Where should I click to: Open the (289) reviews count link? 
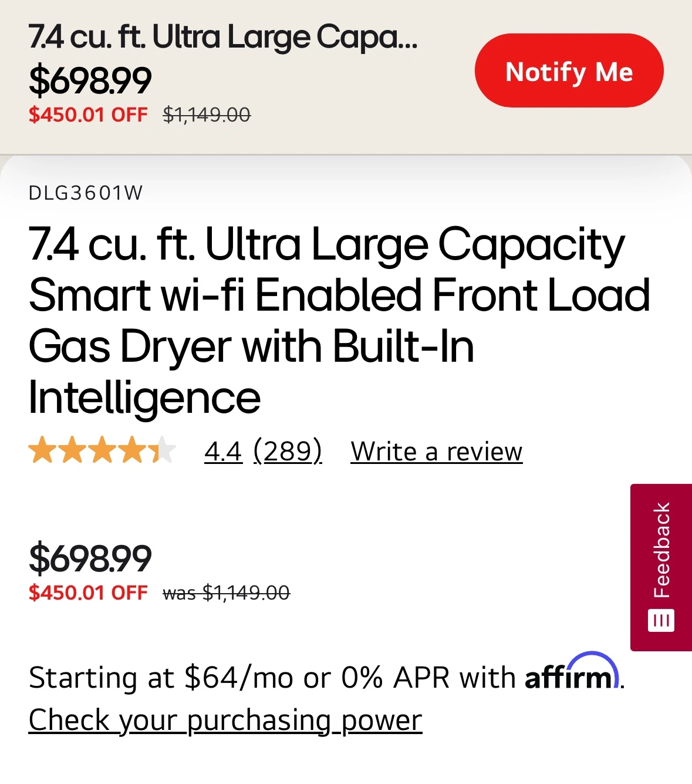[288, 452]
